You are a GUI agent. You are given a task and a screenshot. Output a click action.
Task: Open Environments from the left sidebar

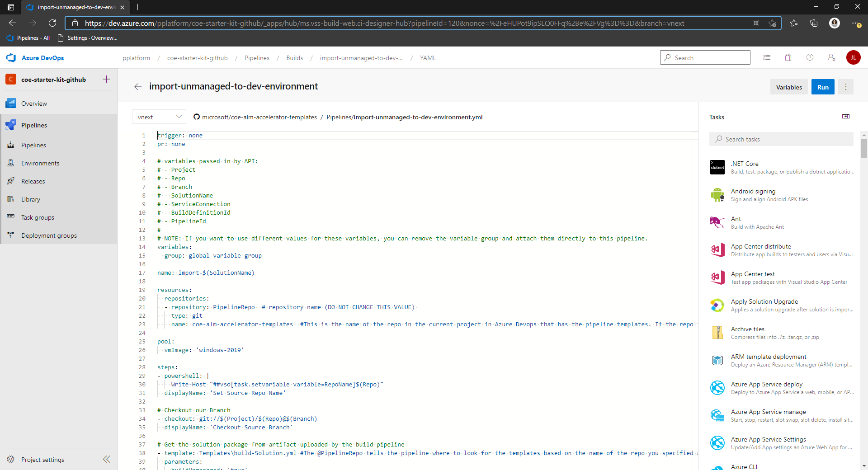pos(40,163)
